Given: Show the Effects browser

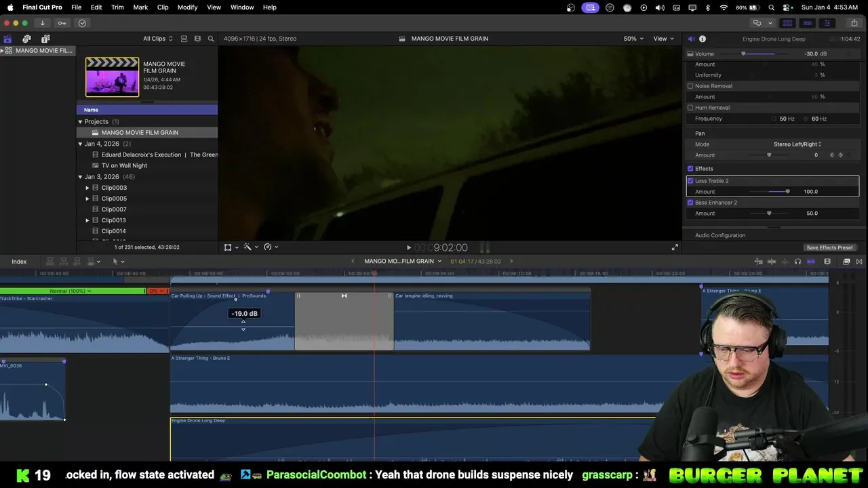Looking at the screenshot, I should tap(846, 262).
